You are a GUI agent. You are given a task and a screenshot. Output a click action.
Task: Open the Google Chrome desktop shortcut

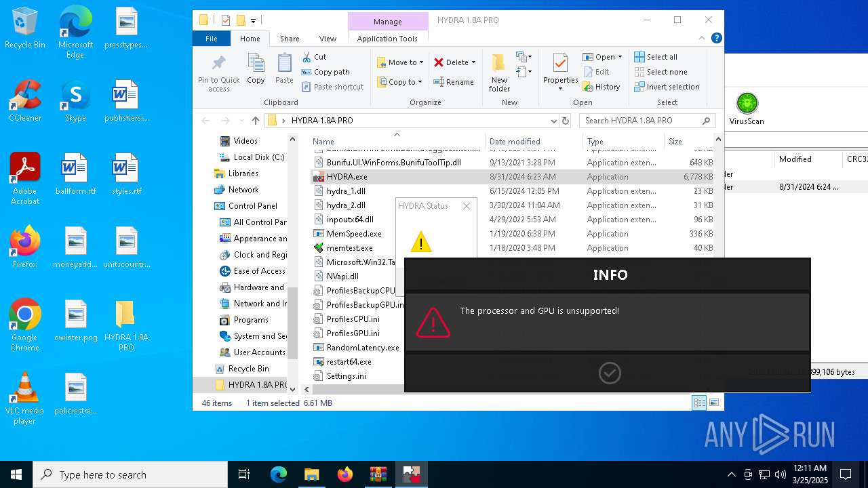pyautogui.click(x=25, y=325)
